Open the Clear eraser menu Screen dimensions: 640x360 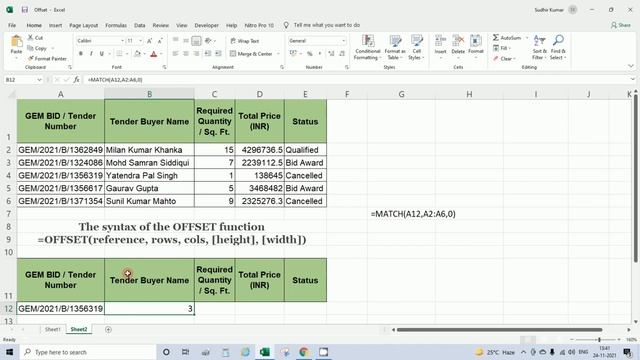tap(504, 59)
